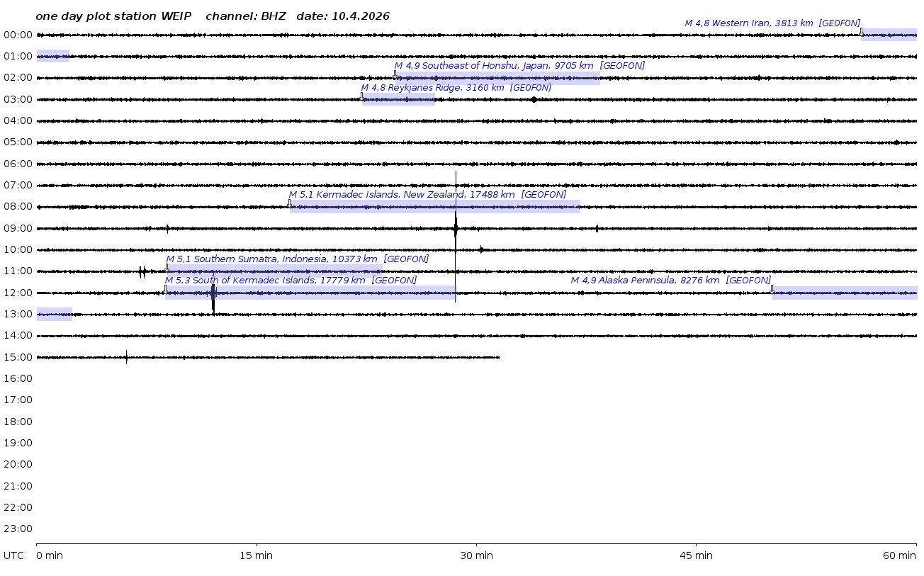Open the M 5,1 Southern Sumatra event label
This screenshot has width=924, height=576.
(x=297, y=259)
